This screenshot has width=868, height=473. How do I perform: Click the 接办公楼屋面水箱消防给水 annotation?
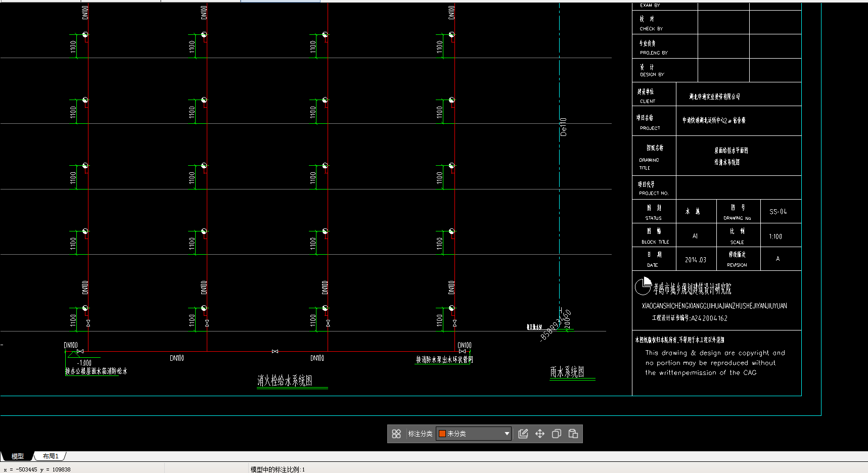tap(96, 371)
